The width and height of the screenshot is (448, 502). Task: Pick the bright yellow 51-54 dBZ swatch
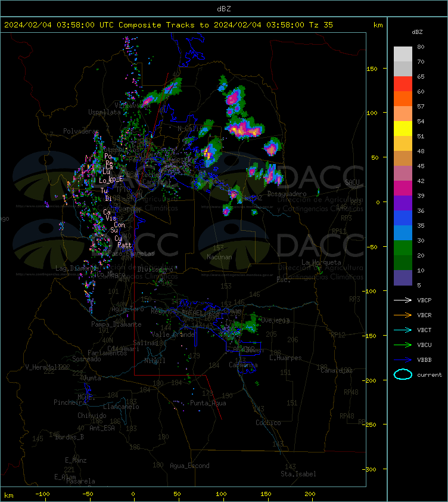tap(403, 129)
